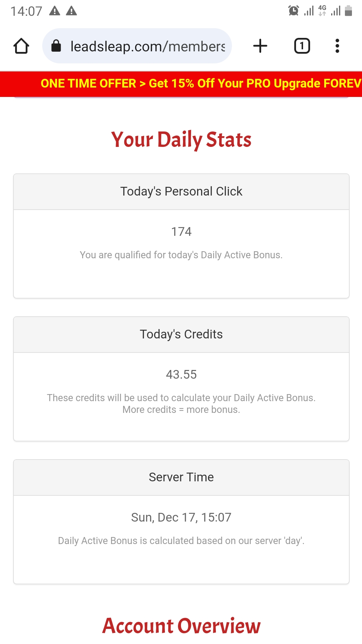Tap the 174 personal click count
This screenshot has height=644, width=362.
pyautogui.click(x=181, y=232)
